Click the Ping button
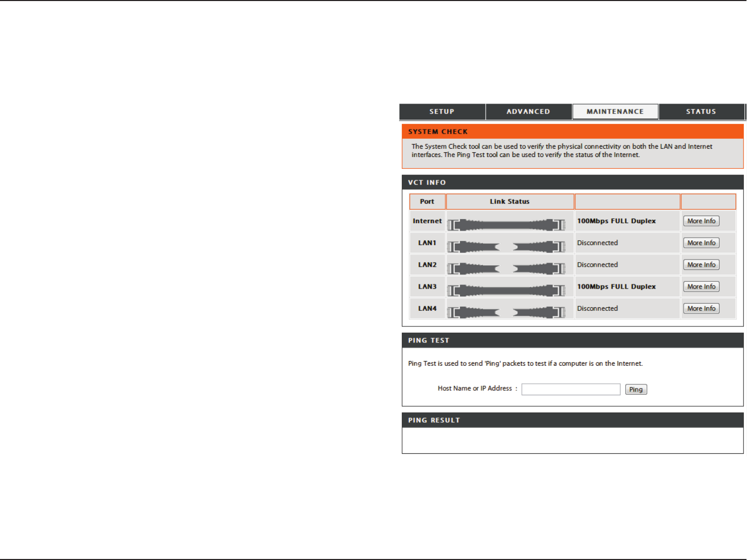747x560 pixels. 636,390
